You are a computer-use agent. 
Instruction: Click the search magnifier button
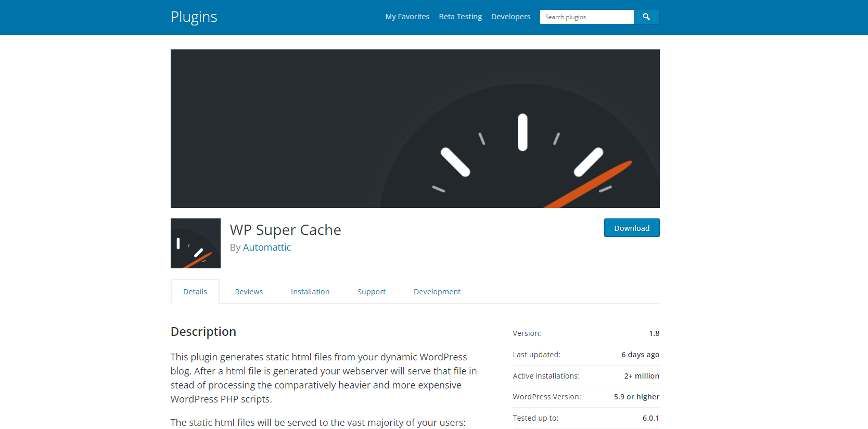point(646,17)
